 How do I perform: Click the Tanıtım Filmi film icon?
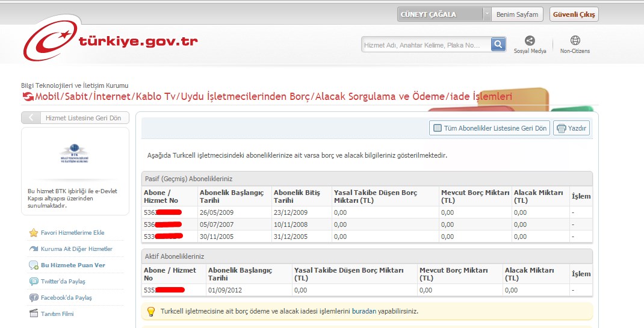34,314
